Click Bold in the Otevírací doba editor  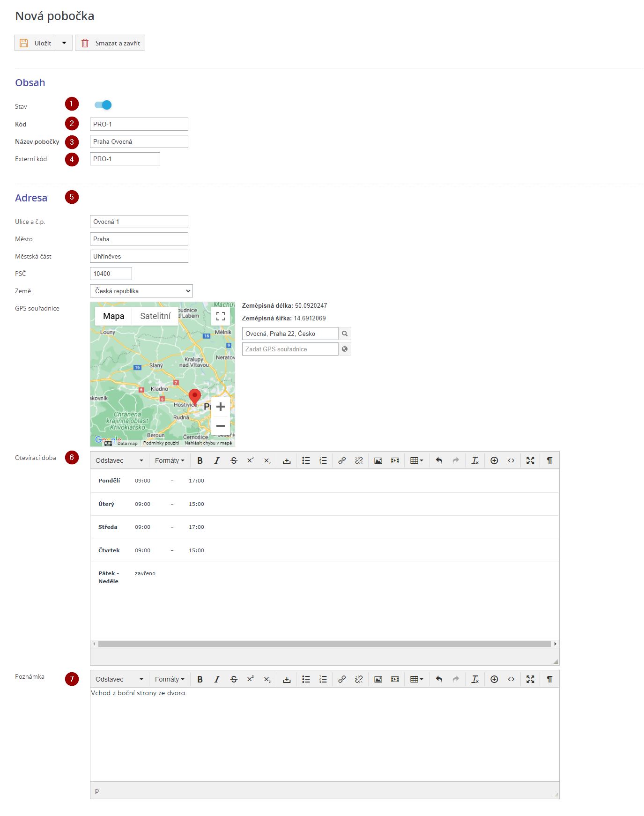coord(200,460)
